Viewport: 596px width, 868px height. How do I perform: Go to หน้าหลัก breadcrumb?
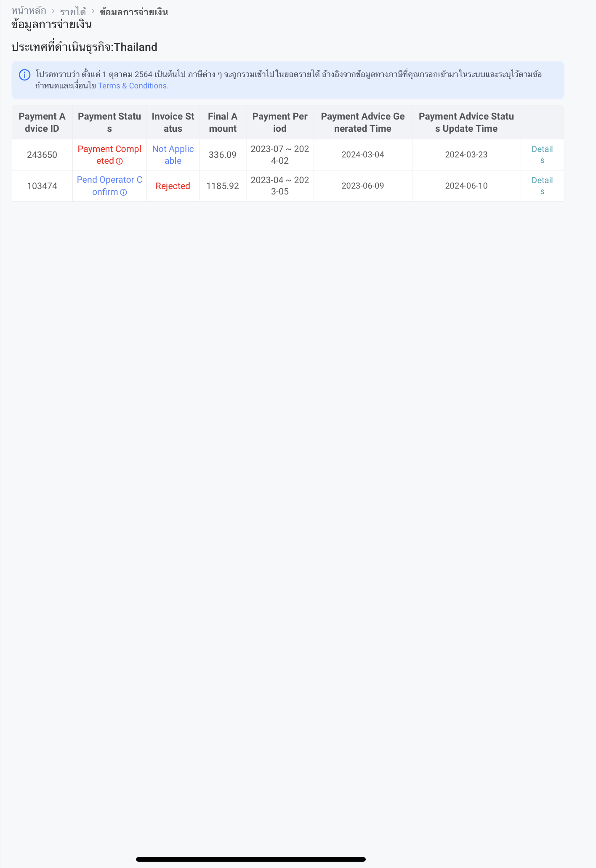point(29,11)
